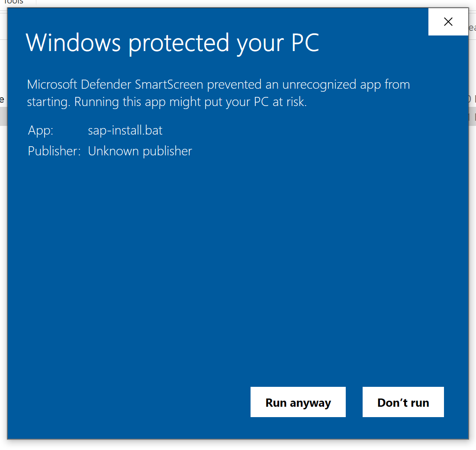Click the 'App:' label
Image resolution: width=476 pixels, height=450 pixels.
point(41,130)
